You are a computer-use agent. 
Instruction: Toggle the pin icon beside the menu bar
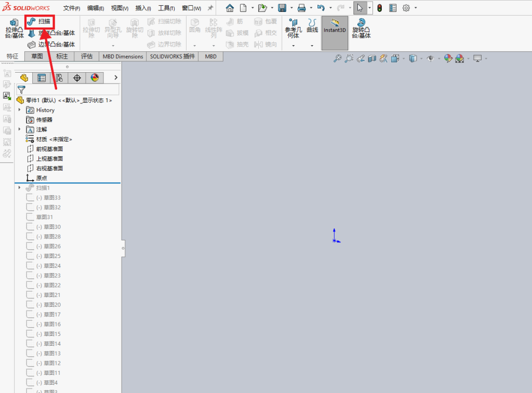[210, 8]
